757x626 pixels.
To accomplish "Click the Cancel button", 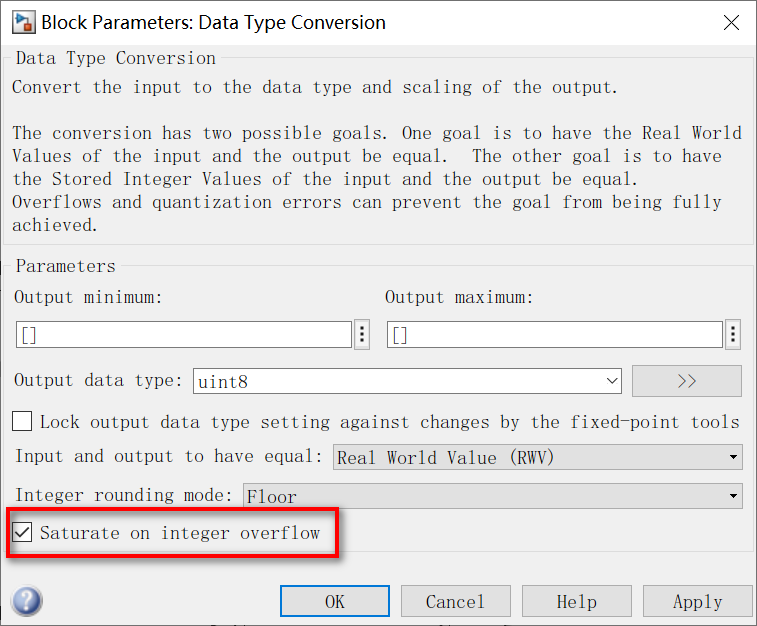I will click(455, 601).
